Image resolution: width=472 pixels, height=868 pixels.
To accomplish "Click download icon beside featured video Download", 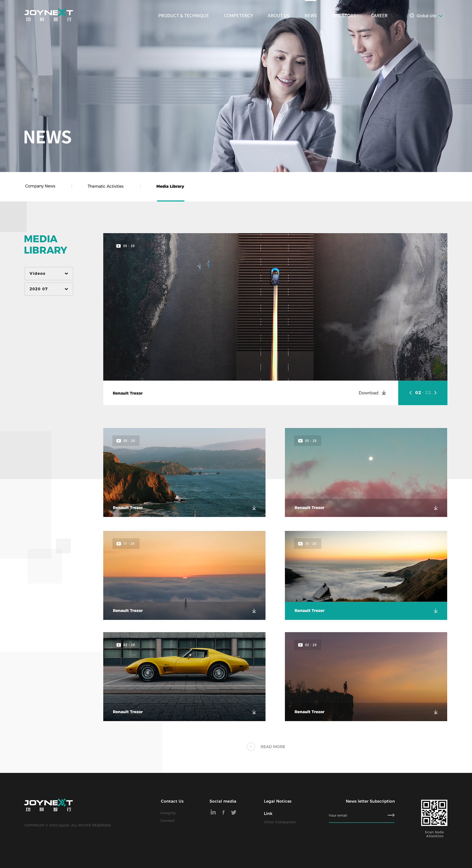I will tap(384, 392).
